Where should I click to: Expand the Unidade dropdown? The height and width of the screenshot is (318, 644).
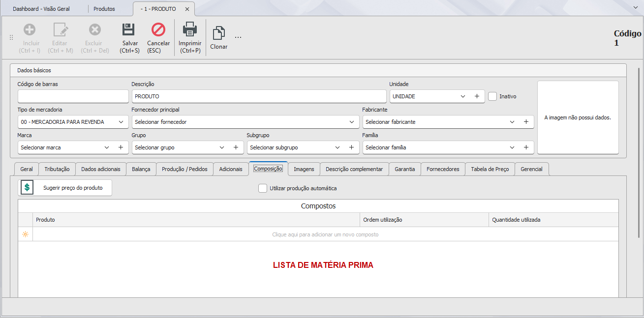point(463,96)
